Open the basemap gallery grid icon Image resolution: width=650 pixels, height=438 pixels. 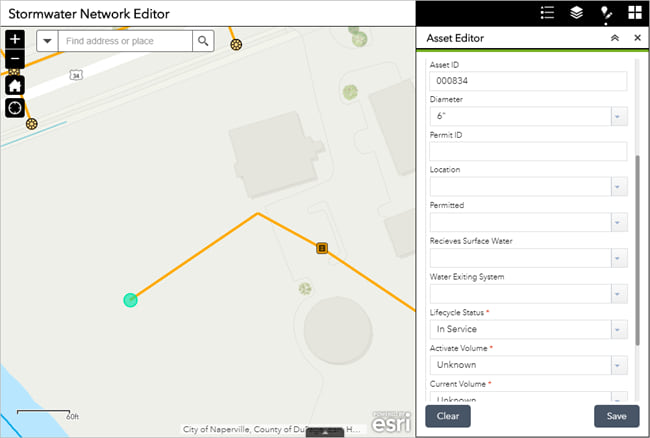pos(635,13)
